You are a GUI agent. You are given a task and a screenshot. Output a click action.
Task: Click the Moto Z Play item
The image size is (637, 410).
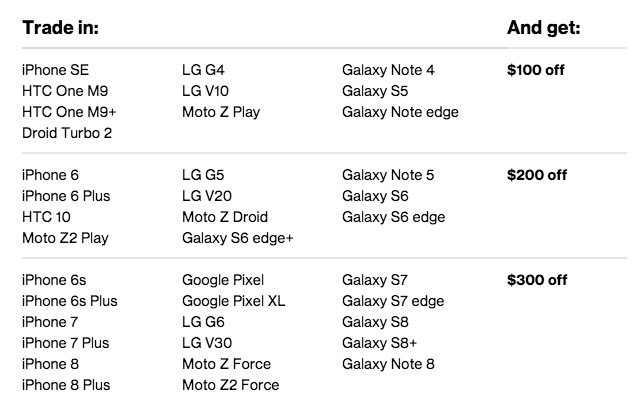(x=221, y=112)
